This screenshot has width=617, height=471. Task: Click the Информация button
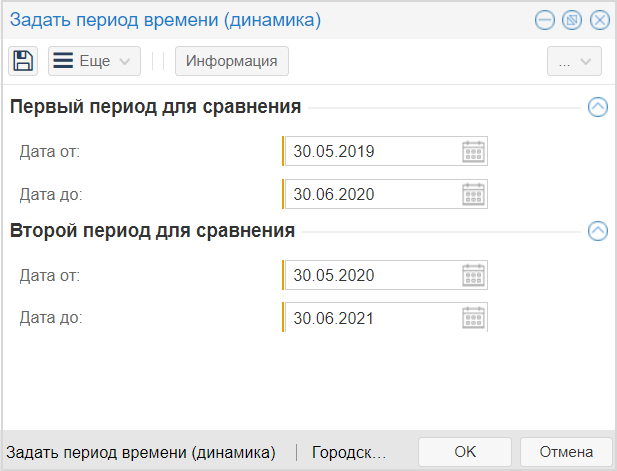click(232, 61)
